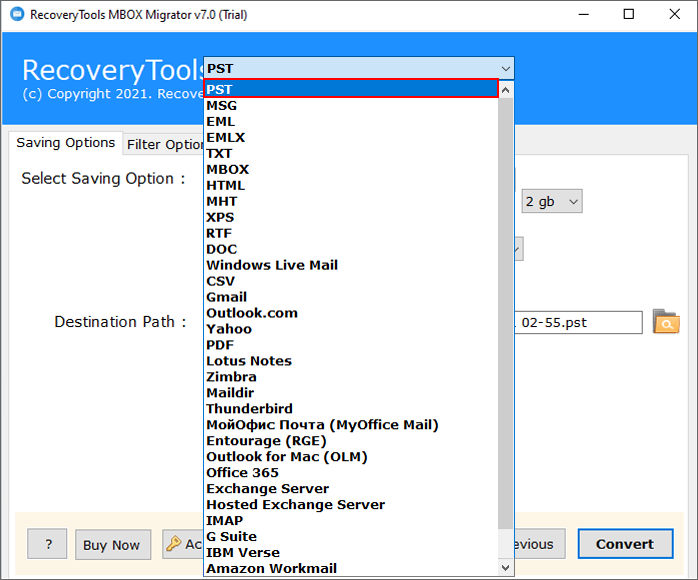Open the 2 gb split size dropdown
The height and width of the screenshot is (580, 698).
[552, 201]
